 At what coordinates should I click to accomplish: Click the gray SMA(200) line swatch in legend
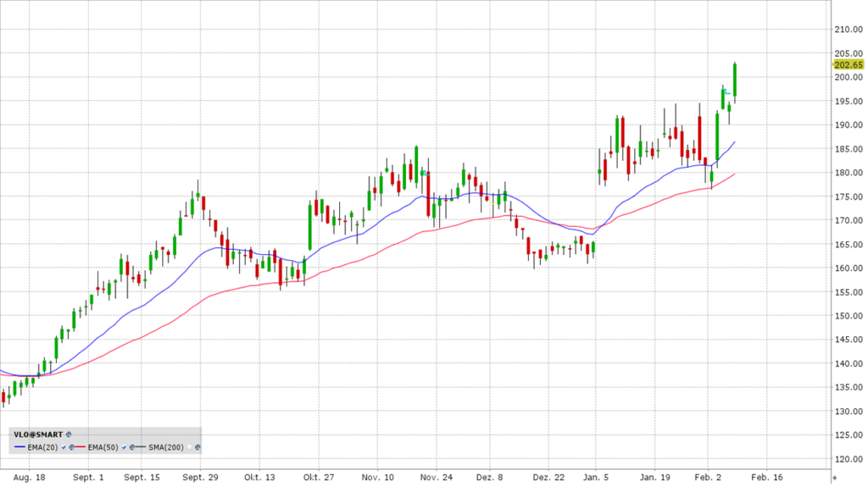pyautogui.click(x=141, y=447)
